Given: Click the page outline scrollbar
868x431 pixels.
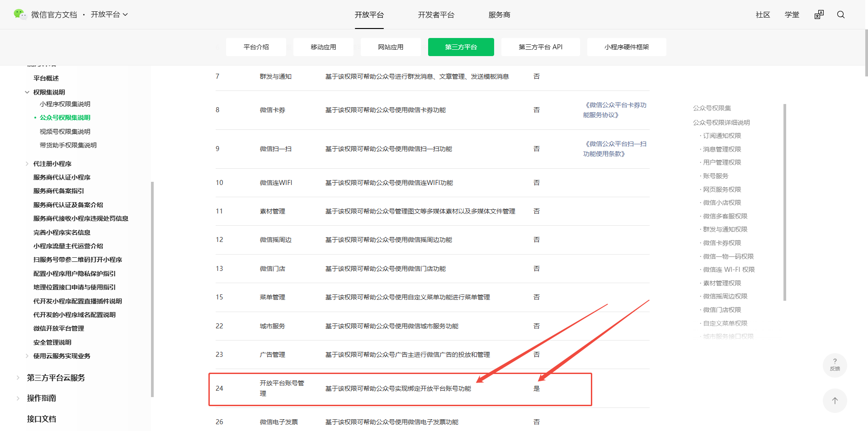Looking at the screenshot, I should point(785,202).
